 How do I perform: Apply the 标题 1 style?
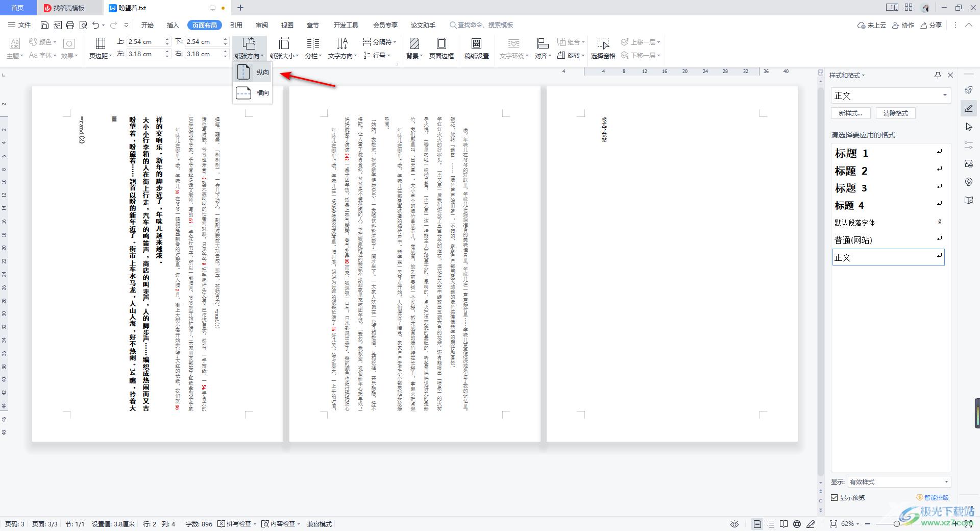(889, 153)
